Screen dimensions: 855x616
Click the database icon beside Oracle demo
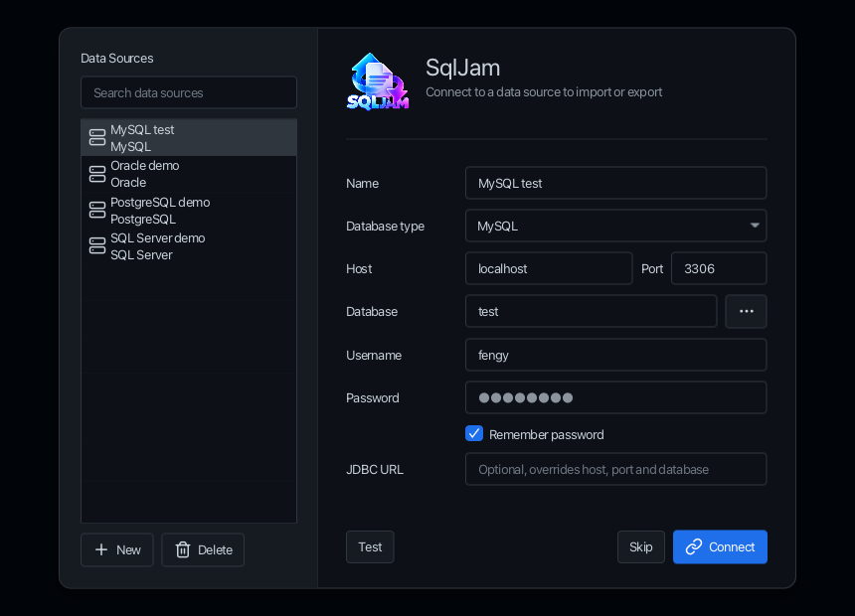tap(97, 174)
